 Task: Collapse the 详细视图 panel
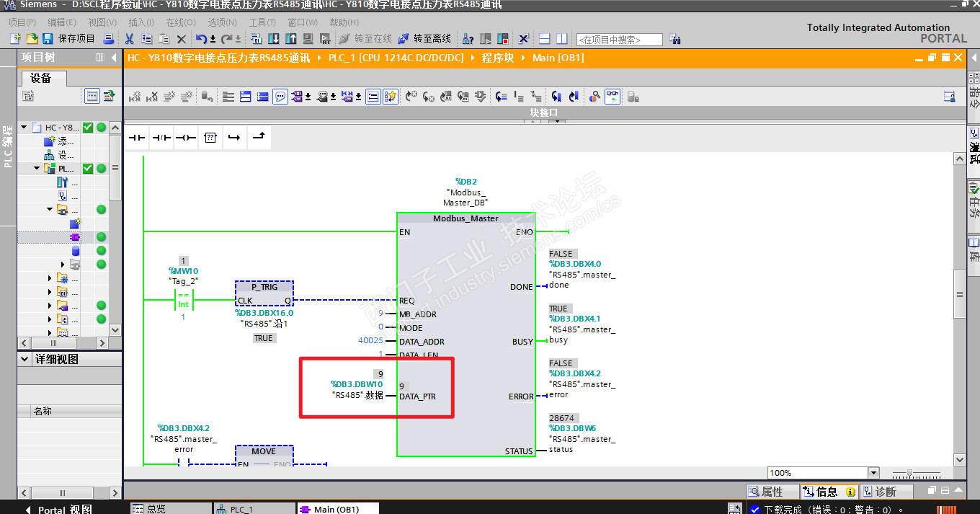click(x=25, y=359)
